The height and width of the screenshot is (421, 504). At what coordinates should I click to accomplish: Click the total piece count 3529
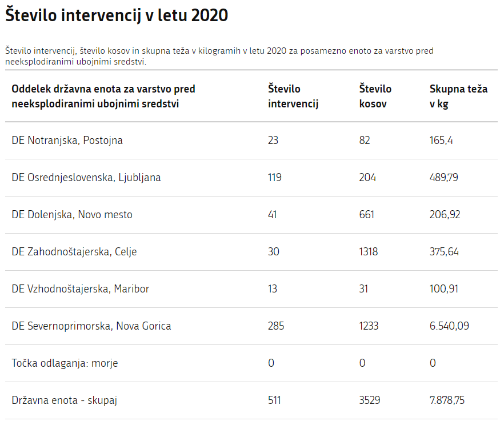370,400
